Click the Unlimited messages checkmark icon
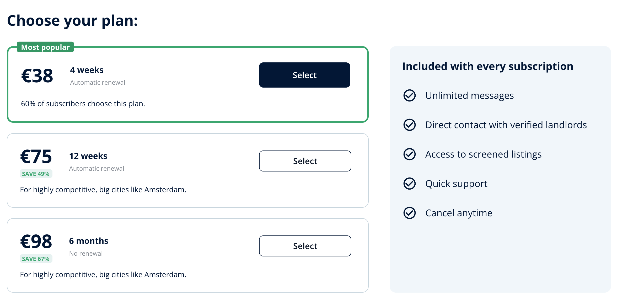The width and height of the screenshot is (644, 301). pyautogui.click(x=409, y=95)
